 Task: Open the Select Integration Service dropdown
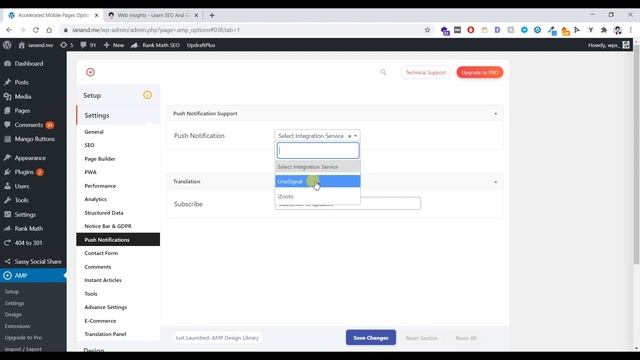tap(317, 136)
